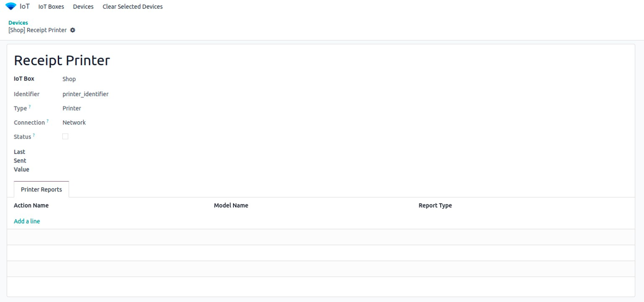Open the gear actions menu beside Receipt Printer

(x=73, y=30)
